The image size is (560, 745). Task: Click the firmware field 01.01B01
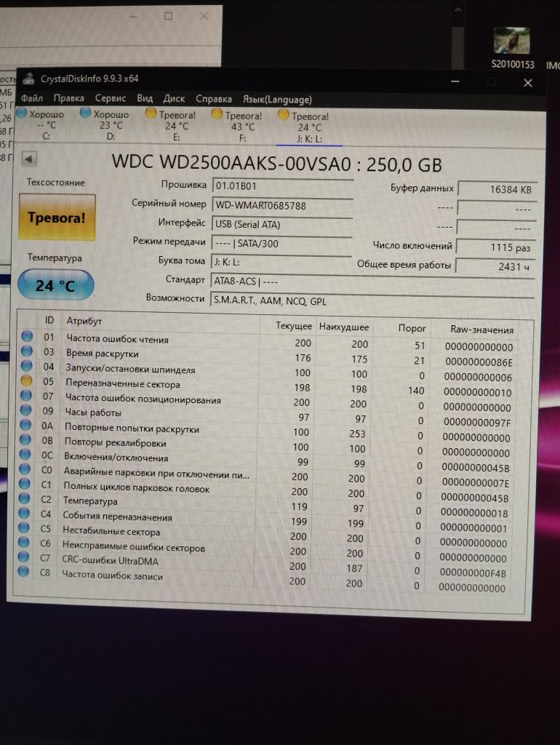(x=282, y=186)
